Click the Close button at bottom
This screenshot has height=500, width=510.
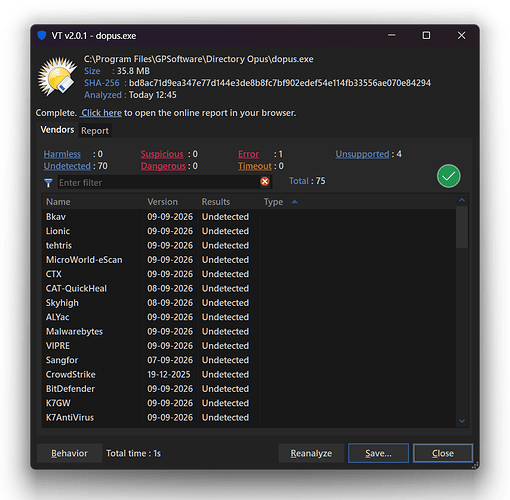[x=443, y=453]
